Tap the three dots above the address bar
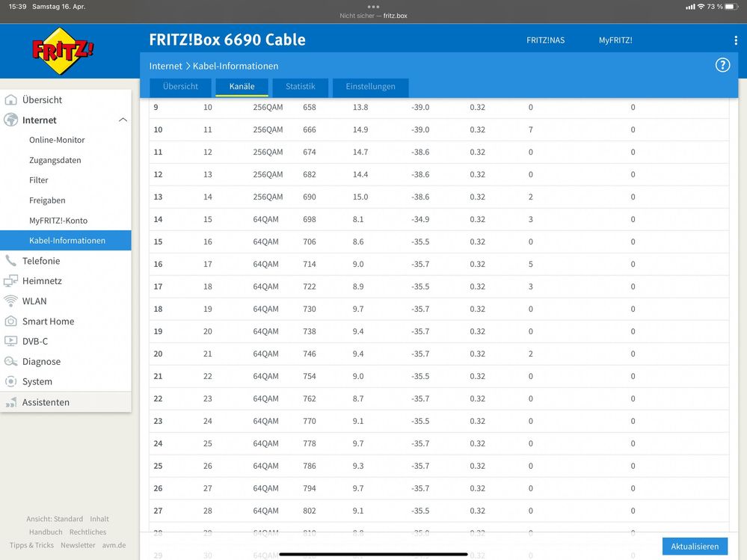 pos(374,7)
